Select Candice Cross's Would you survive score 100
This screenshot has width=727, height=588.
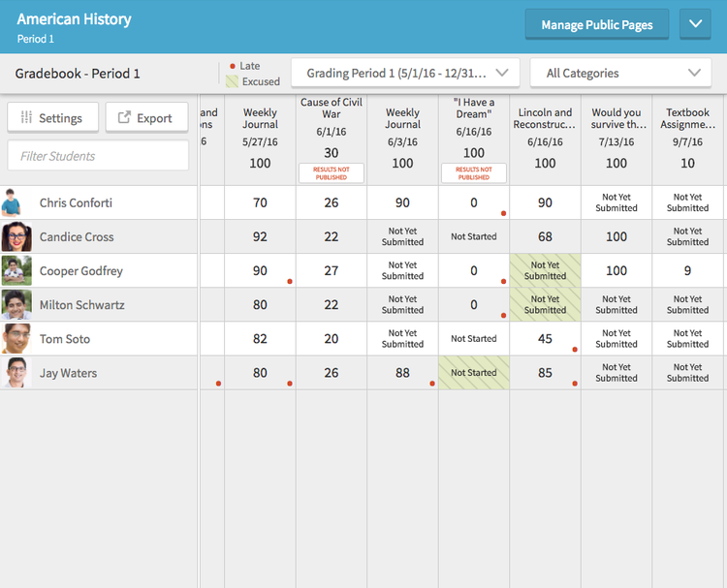click(x=616, y=236)
